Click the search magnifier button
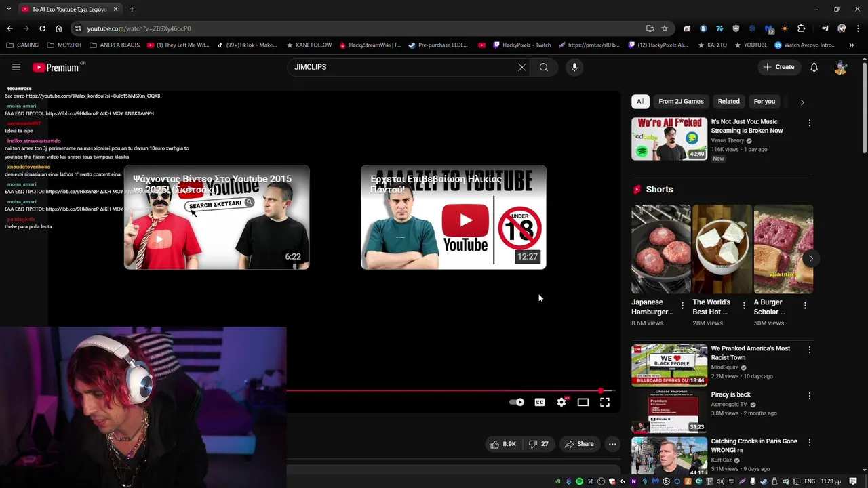This screenshot has width=868, height=488. 544,67
